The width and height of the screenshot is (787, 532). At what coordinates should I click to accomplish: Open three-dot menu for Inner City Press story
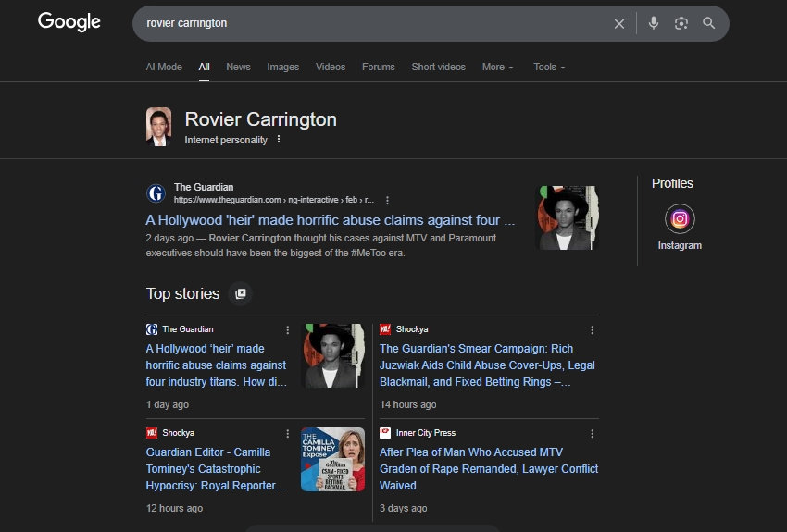[x=593, y=433]
